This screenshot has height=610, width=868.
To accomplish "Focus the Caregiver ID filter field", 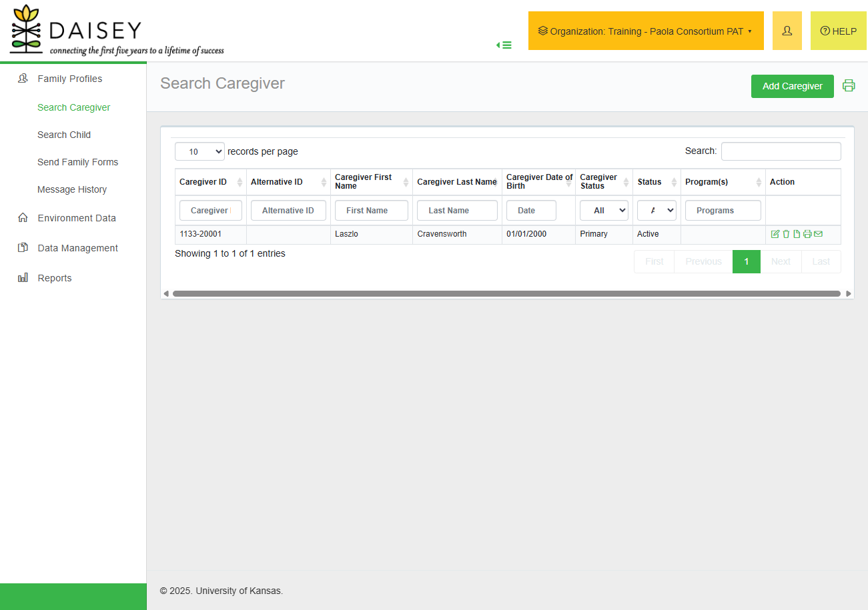I will click(211, 211).
